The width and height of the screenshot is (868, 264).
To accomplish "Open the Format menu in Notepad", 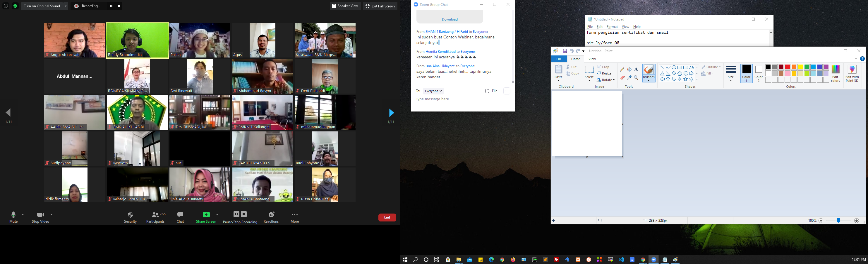I will click(x=612, y=27).
